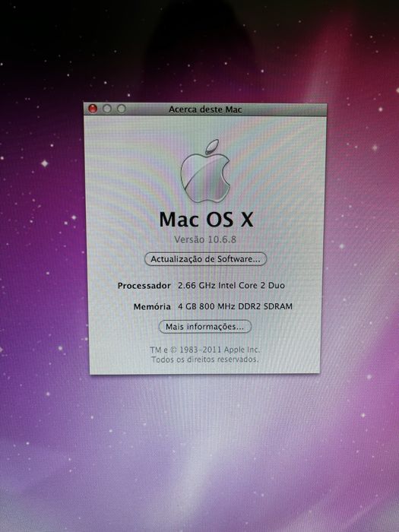Image resolution: width=399 pixels, height=532 pixels.
Task: Click the Memória label
Action: 152,307
